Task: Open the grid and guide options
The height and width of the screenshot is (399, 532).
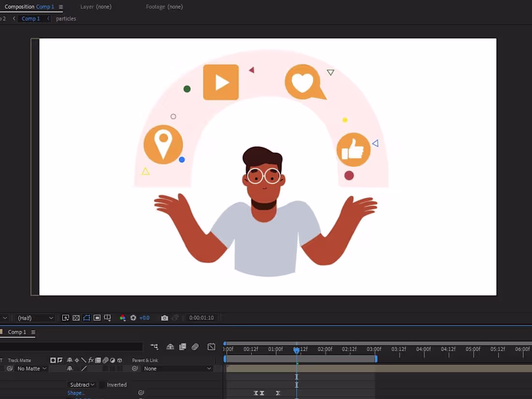Action: (107, 318)
